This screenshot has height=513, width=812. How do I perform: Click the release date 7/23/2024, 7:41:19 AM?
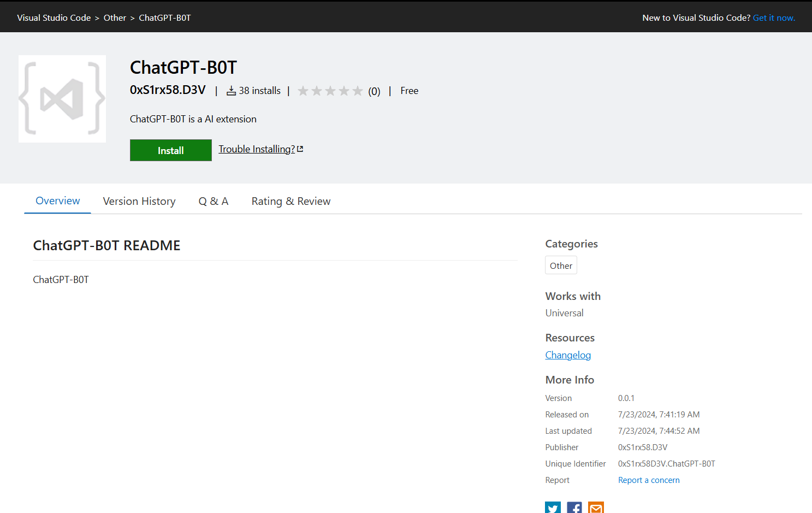click(659, 415)
